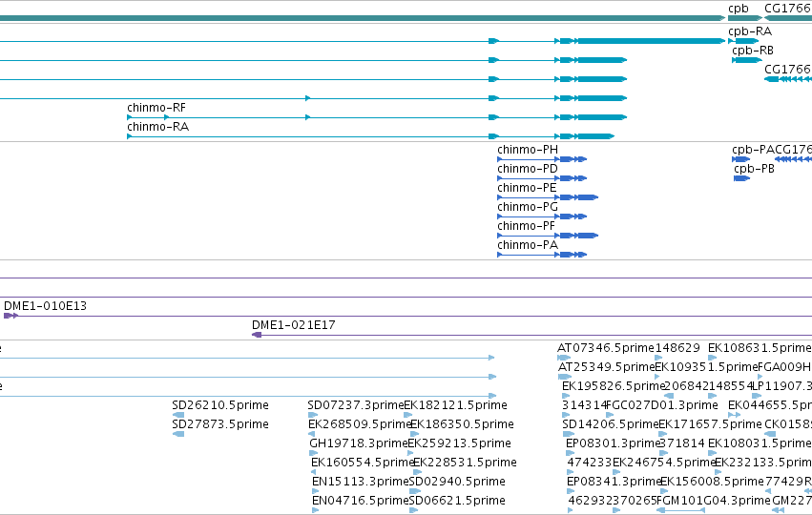Click the chinmo-RA transcript label

click(158, 127)
